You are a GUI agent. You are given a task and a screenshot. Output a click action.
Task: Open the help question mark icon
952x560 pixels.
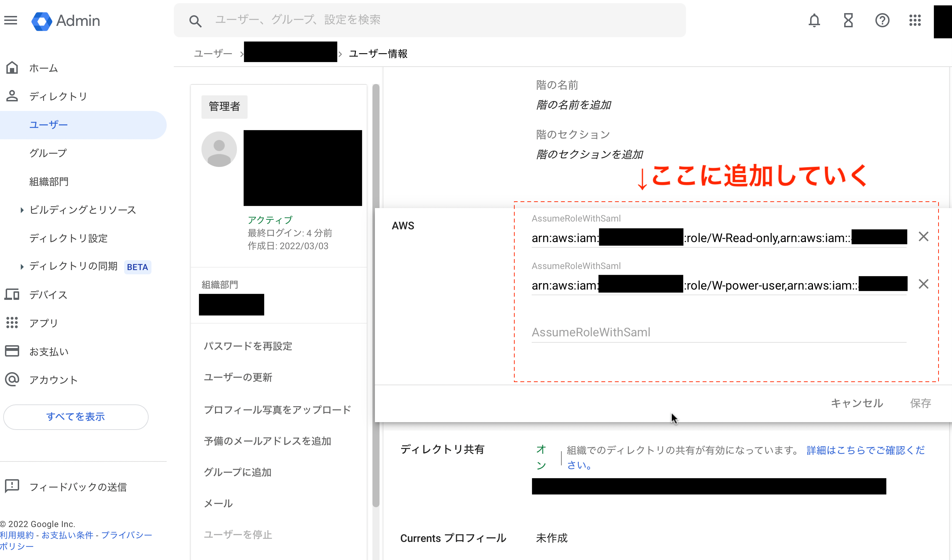point(882,20)
